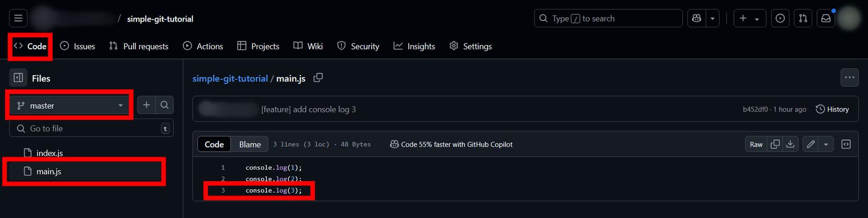Open pull requests icon in header
Image resolution: width=868 pixels, height=218 pixels.
click(x=803, y=18)
